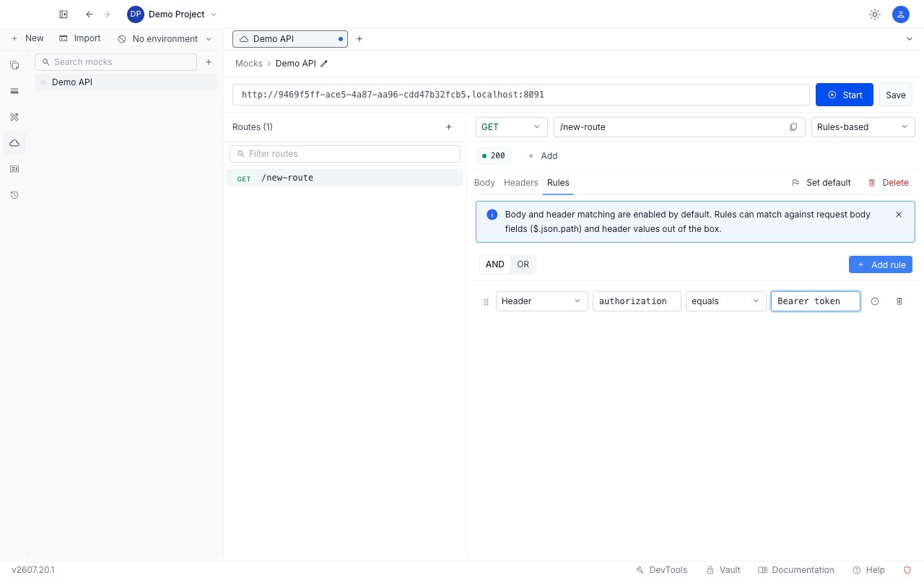This screenshot has width=924, height=578.
Task: Open the GET method dropdown
Action: click(511, 127)
